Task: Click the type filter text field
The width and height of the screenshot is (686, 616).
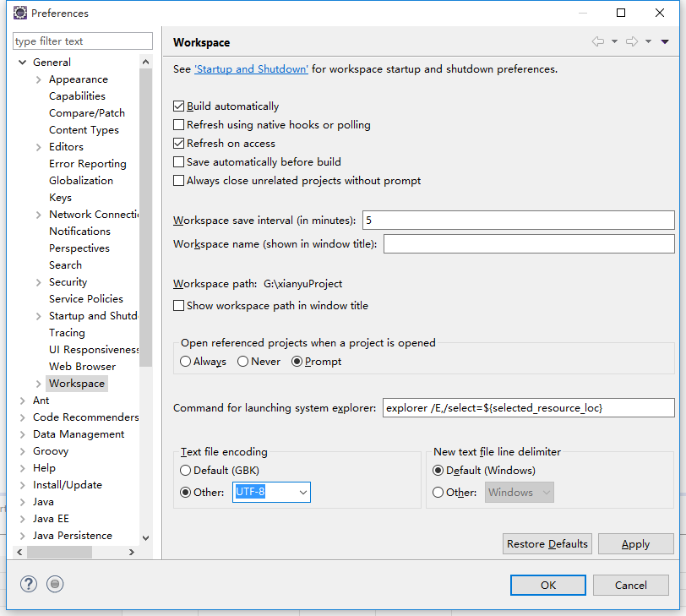Action: 83,41
